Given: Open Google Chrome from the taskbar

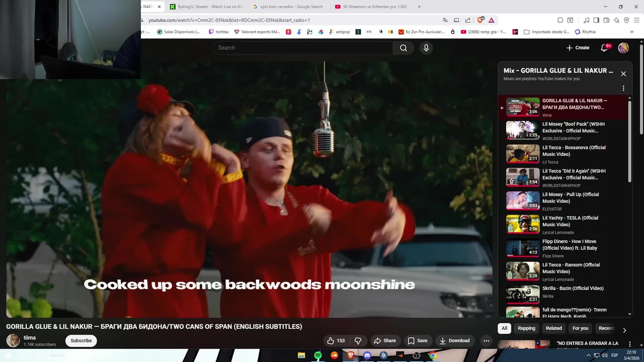Looking at the screenshot, I should 433,355.
